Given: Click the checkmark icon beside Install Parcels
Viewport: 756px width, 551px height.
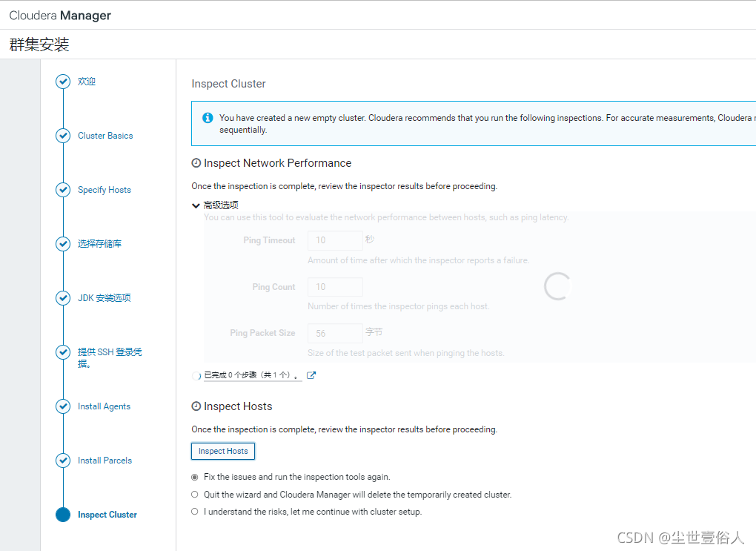Looking at the screenshot, I should pyautogui.click(x=63, y=461).
